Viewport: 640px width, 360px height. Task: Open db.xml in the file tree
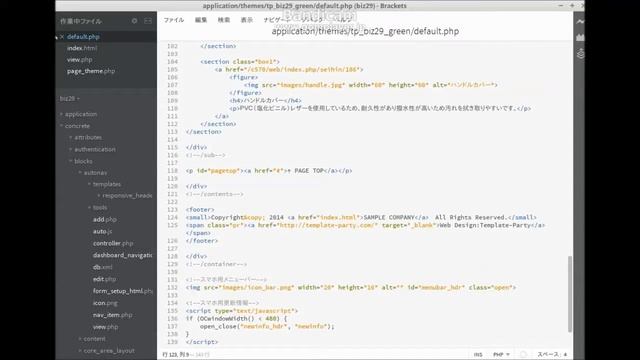pos(102,267)
